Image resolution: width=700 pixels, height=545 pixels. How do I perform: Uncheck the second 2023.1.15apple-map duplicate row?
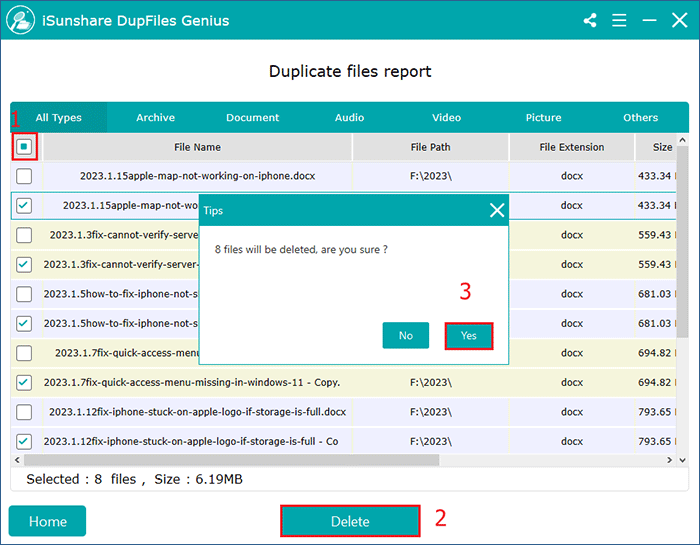[24, 205]
